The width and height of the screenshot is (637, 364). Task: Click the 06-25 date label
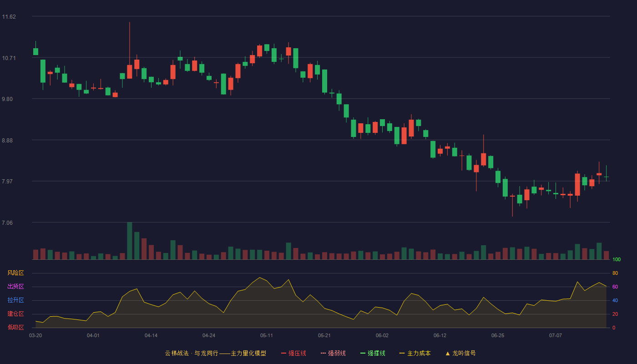(x=498, y=335)
